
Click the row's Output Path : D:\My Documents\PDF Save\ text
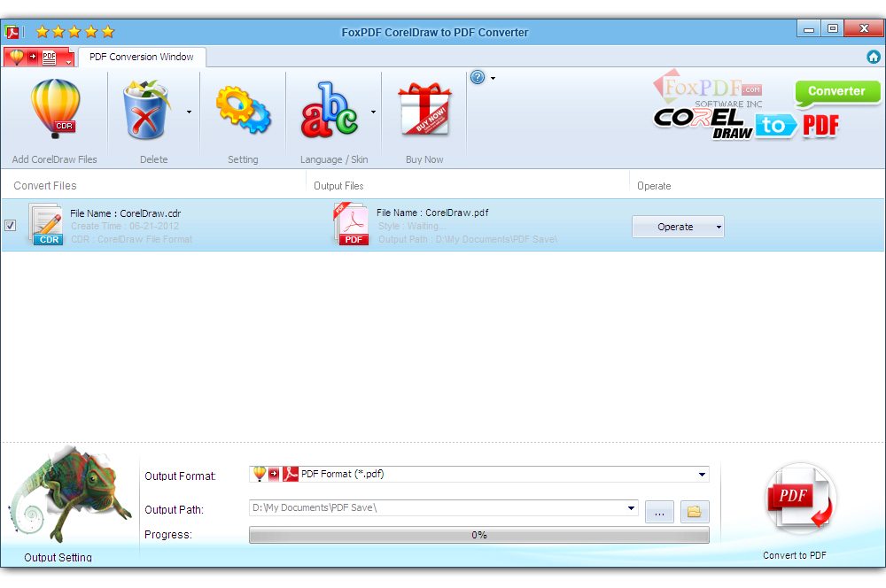[468, 239]
